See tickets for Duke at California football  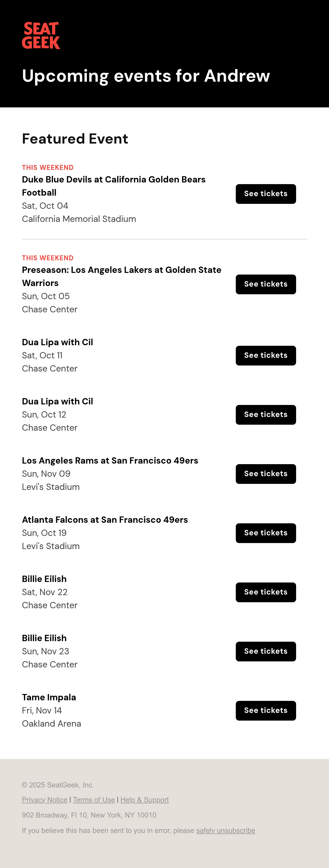pyautogui.click(x=266, y=194)
